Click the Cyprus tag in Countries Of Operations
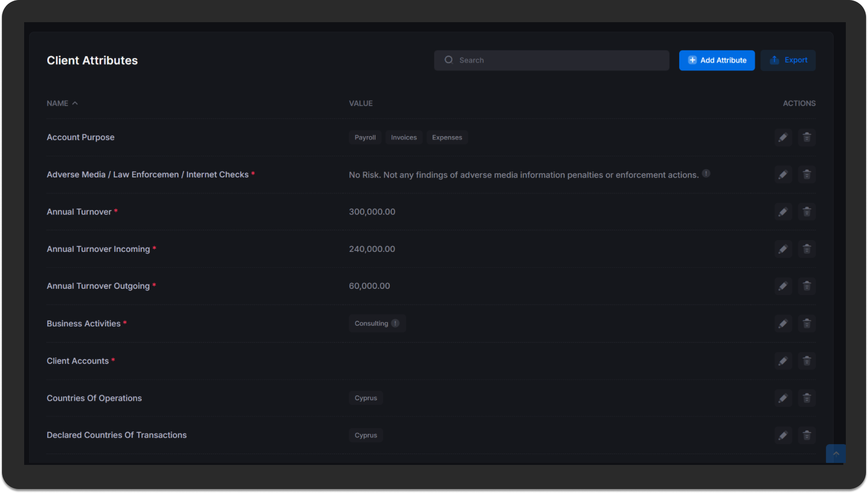Image resolution: width=868 pixels, height=493 pixels. coord(366,398)
